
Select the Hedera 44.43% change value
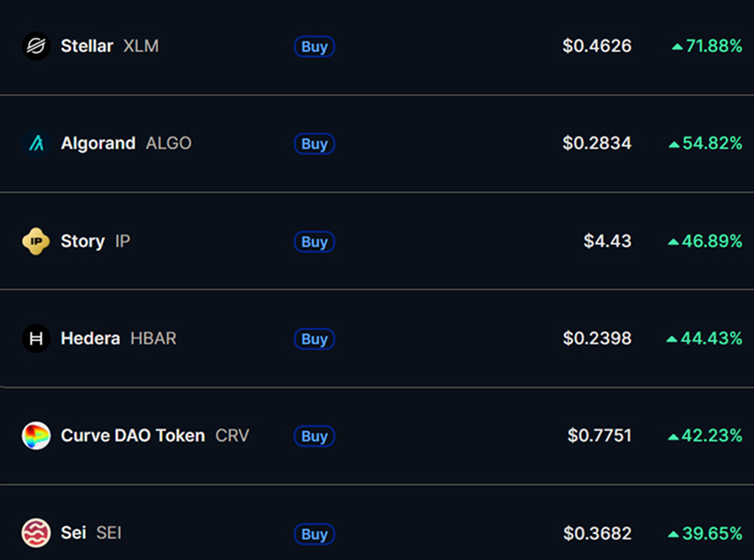point(712,338)
